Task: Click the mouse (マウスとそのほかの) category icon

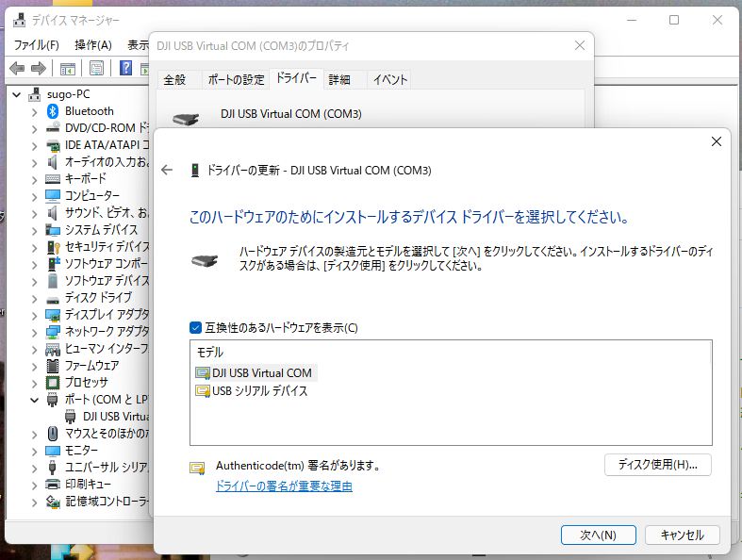Action: (x=53, y=433)
